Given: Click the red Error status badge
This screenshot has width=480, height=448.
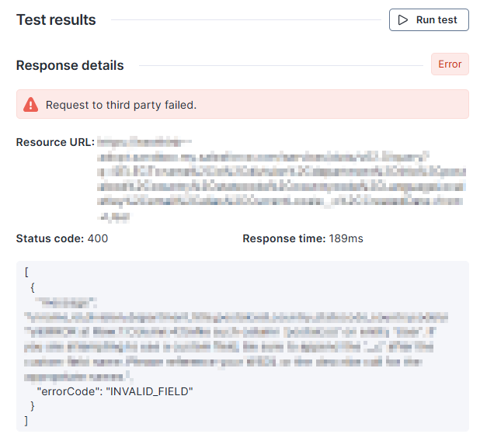Looking at the screenshot, I should click(450, 64).
